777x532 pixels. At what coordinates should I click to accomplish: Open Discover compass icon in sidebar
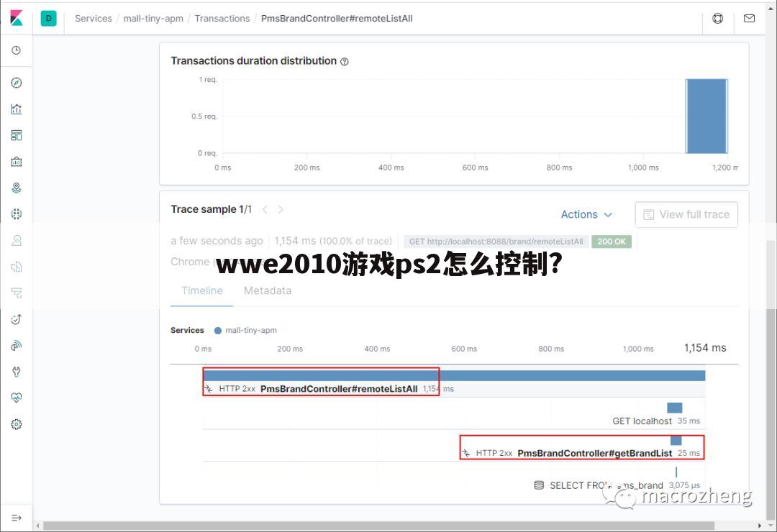(x=17, y=83)
